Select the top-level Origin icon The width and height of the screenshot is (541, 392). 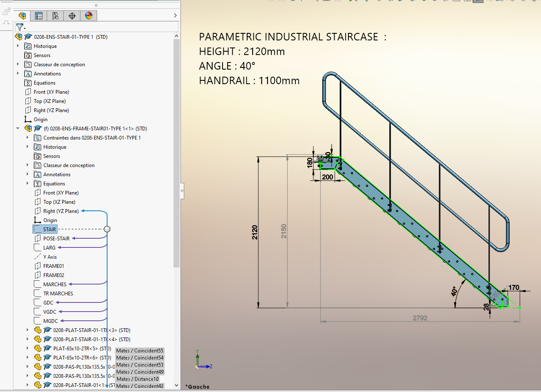(x=28, y=120)
